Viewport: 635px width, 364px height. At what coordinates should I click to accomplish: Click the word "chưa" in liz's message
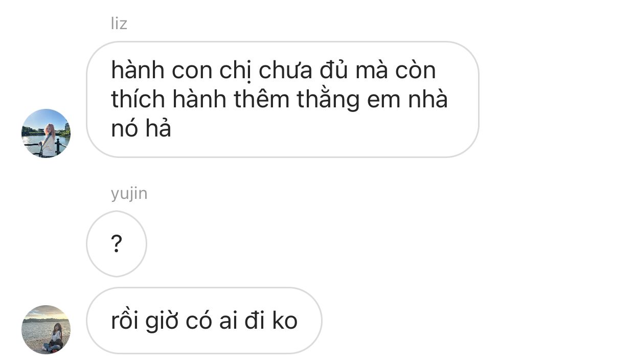click(285, 70)
